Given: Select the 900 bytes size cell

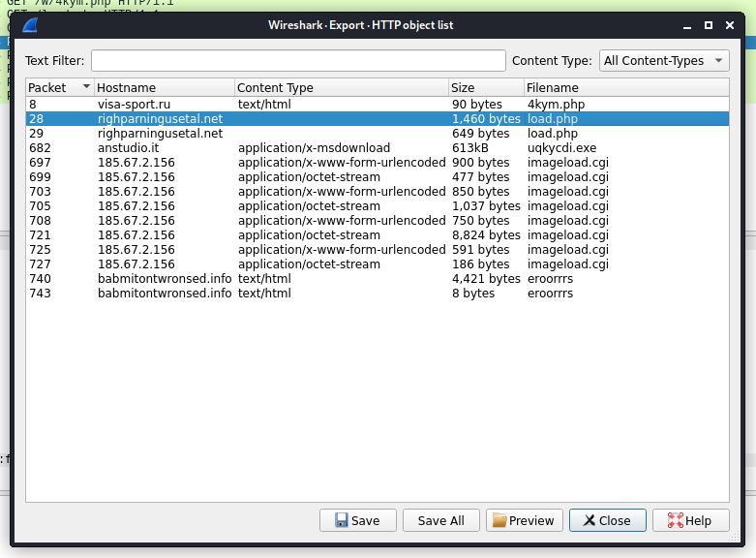Looking at the screenshot, I should coord(481,162).
